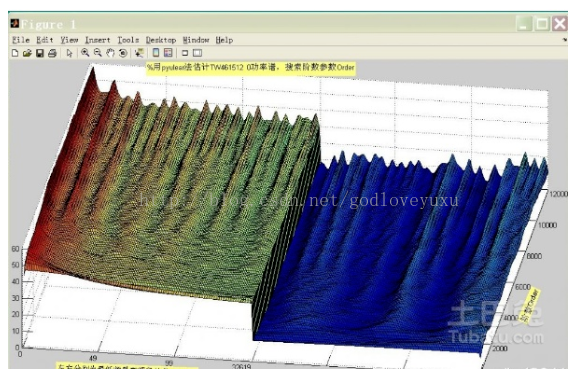Open the File menu
578x378 pixels.
(21, 40)
